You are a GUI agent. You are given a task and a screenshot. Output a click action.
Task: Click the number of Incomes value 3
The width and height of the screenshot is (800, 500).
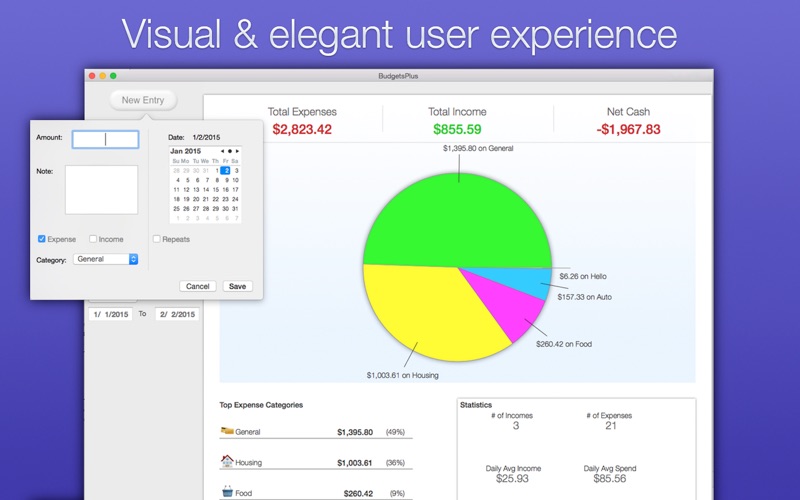click(516, 426)
